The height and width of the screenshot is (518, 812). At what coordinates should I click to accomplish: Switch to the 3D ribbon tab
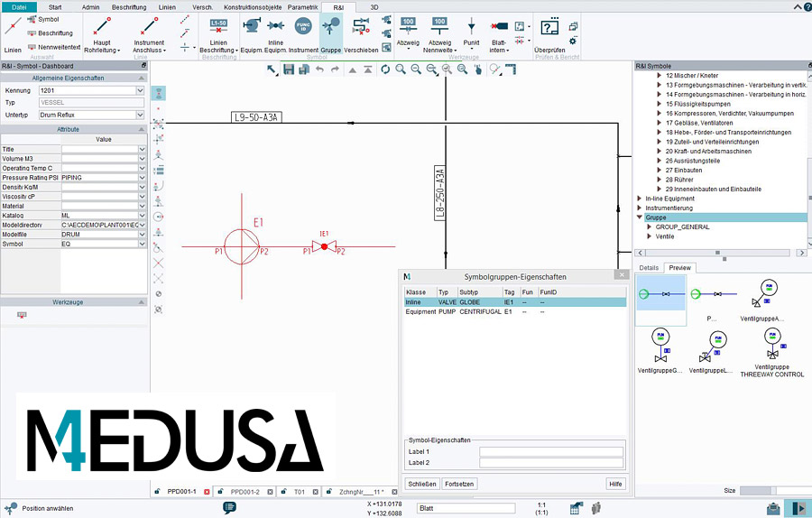[x=374, y=7]
